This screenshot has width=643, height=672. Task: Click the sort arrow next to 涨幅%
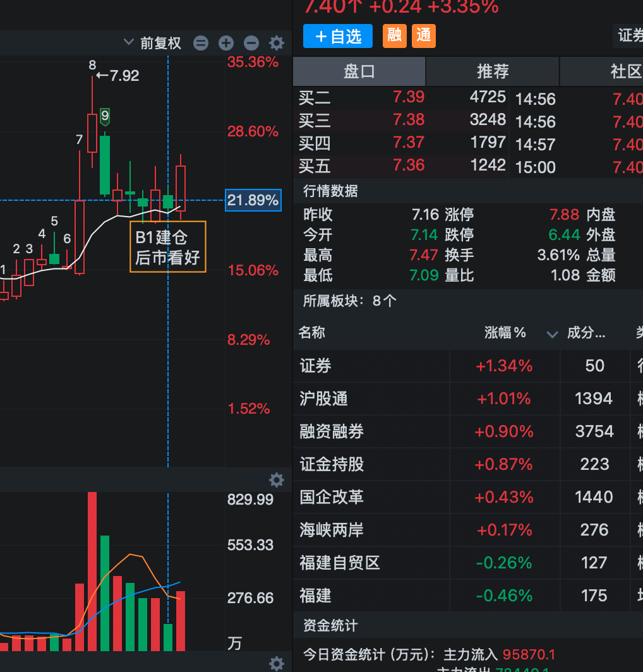click(x=552, y=335)
